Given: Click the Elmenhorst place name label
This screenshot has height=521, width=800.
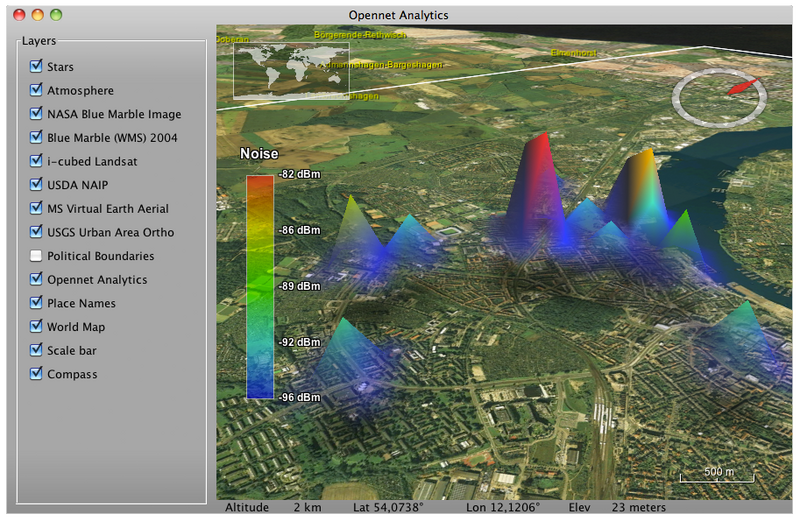Looking at the screenshot, I should [573, 53].
